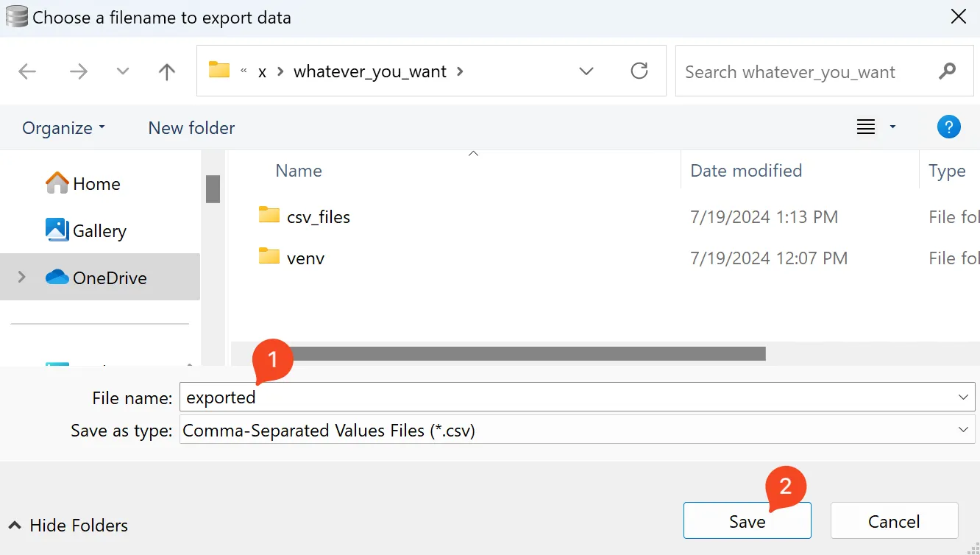The height and width of the screenshot is (555, 980).
Task: Open recent locations chevron
Action: (123, 71)
